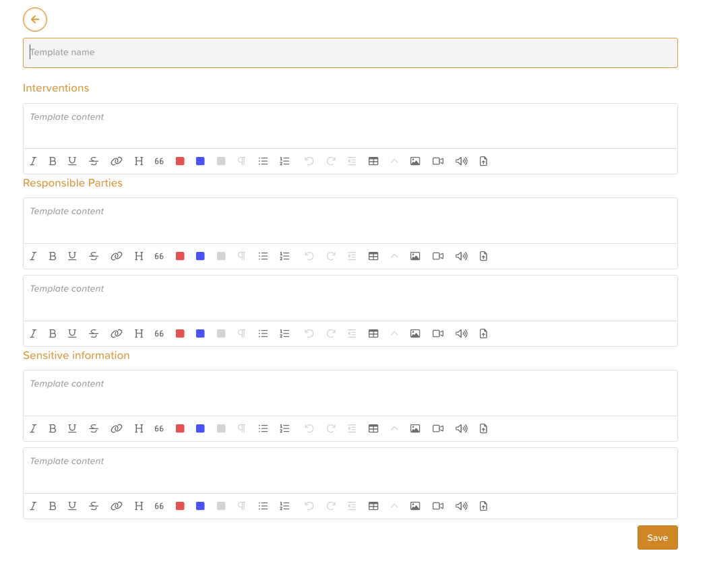This screenshot has height=588, width=711.
Task: Go back using the orange arrow button
Action: click(35, 20)
